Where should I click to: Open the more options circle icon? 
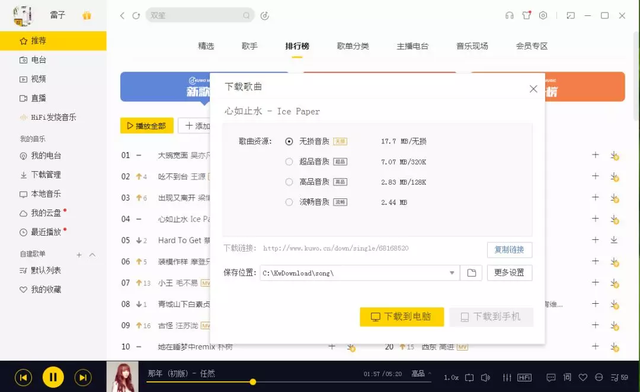pos(599,377)
